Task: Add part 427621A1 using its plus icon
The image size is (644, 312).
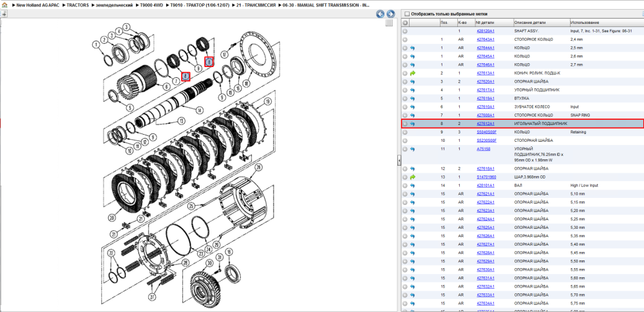Action: [405, 194]
